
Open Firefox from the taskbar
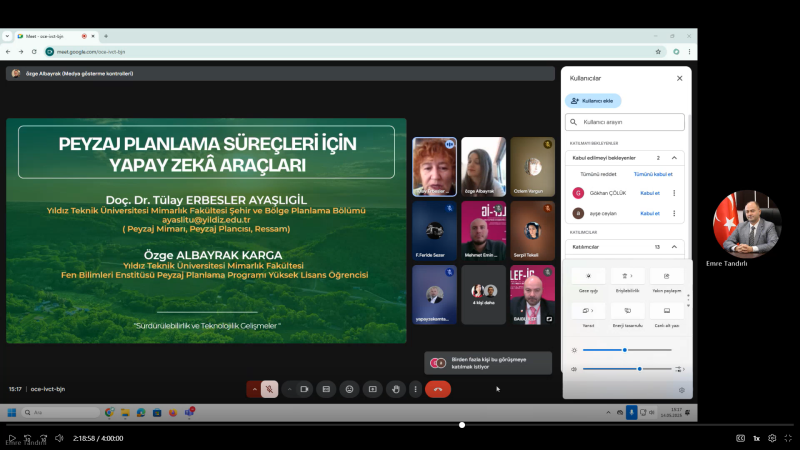click(173, 412)
